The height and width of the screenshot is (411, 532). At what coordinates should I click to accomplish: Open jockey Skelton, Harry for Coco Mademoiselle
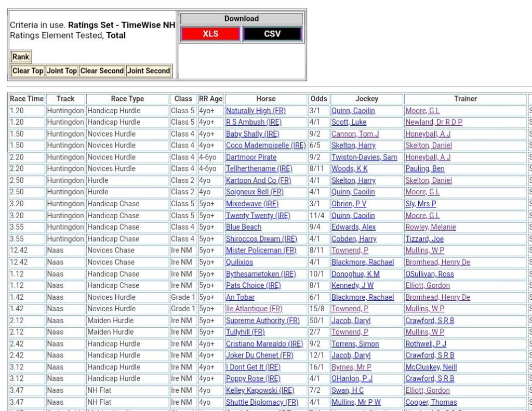pyautogui.click(x=353, y=145)
